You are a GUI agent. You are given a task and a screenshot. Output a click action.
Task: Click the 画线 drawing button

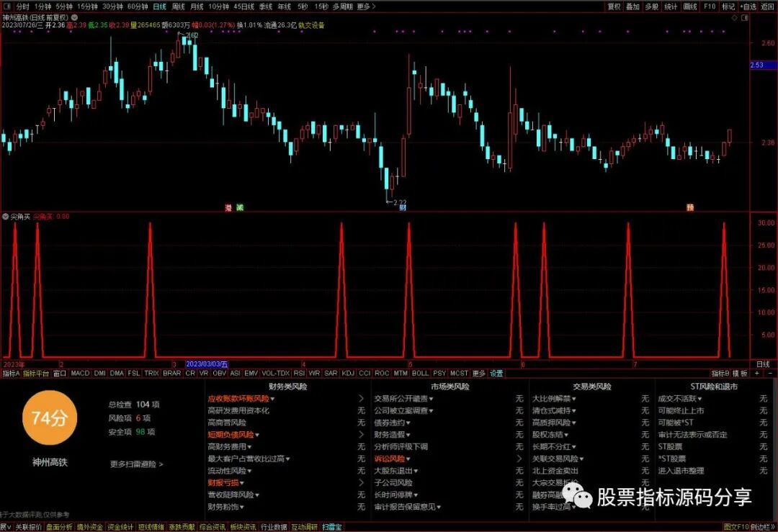690,6
